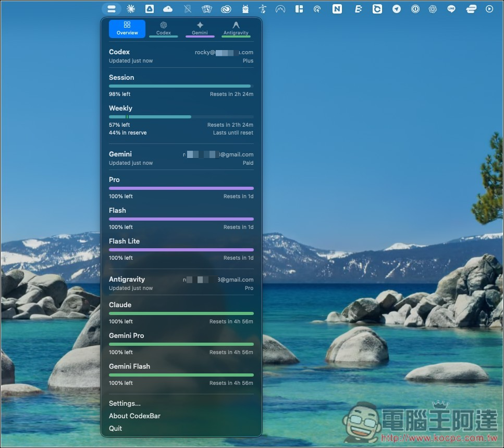The width and height of the screenshot is (504, 448).
Task: Open the Notion menu bar icon
Action: pos(337,9)
